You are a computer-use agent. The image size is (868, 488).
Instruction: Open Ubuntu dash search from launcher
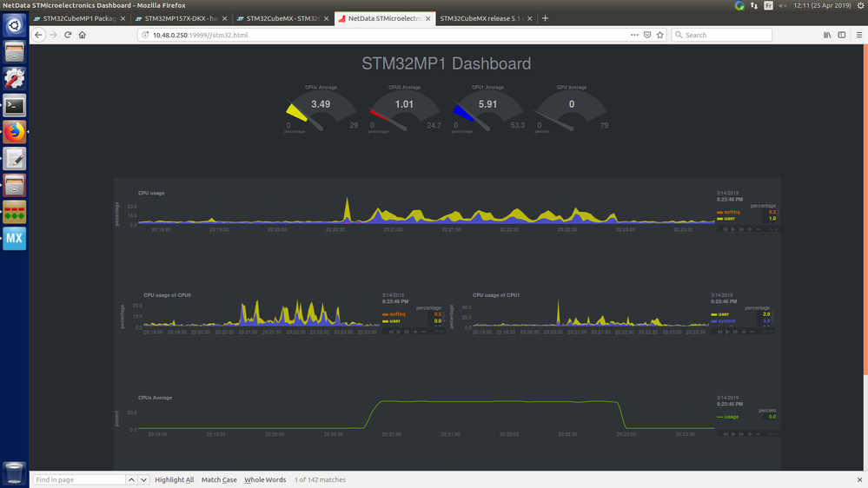(15, 25)
